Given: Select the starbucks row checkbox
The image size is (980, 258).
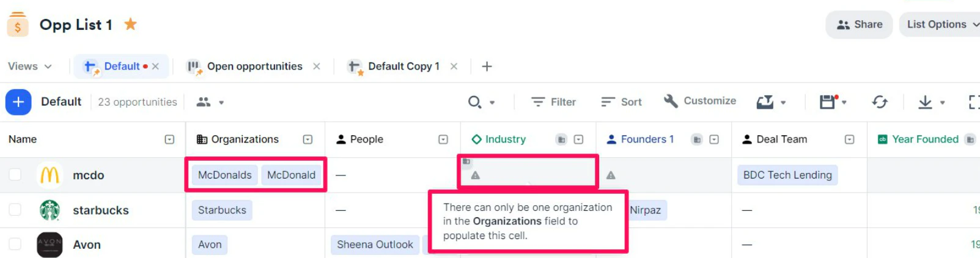Looking at the screenshot, I should [x=15, y=210].
